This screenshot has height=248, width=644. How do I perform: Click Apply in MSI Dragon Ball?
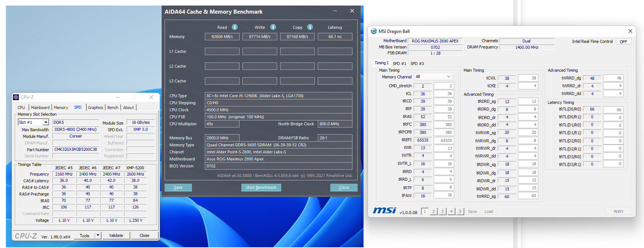[619, 211]
